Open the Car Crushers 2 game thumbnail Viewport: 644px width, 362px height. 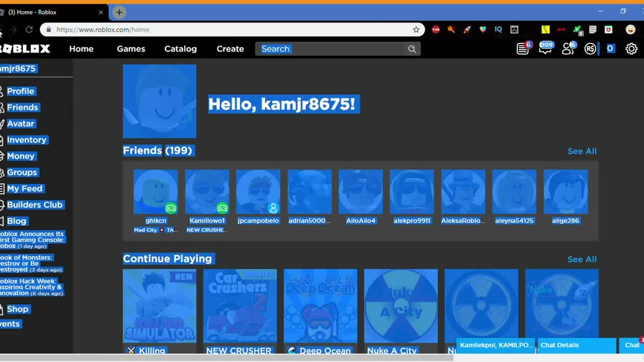click(240, 306)
